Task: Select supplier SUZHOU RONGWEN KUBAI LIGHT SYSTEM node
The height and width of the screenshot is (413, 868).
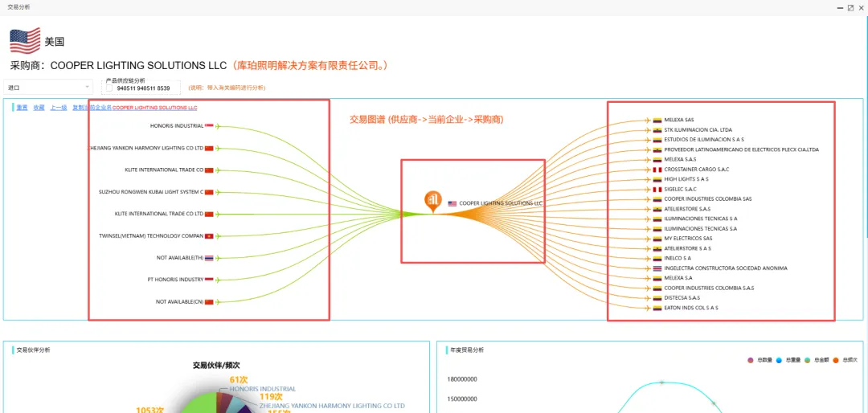Action: [x=151, y=192]
